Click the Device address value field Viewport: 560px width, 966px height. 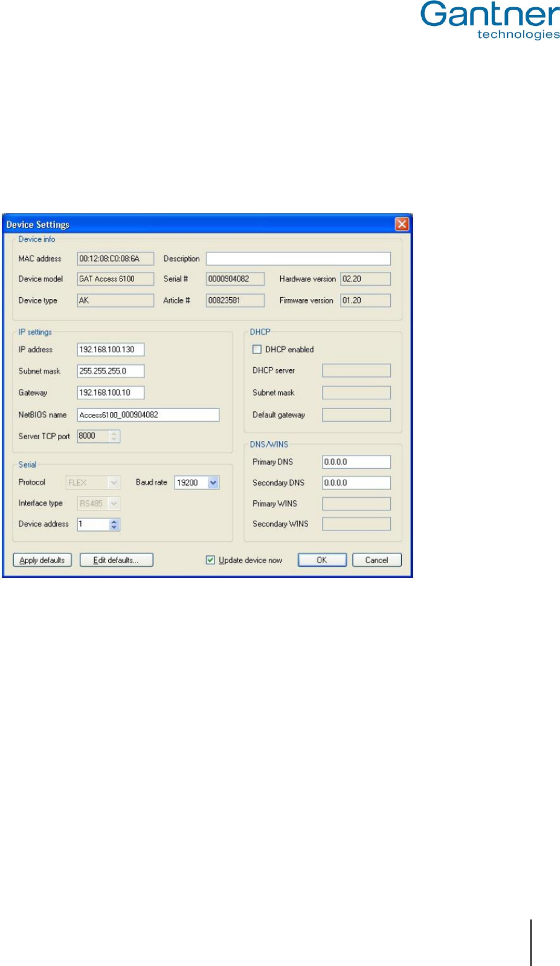tap(93, 524)
